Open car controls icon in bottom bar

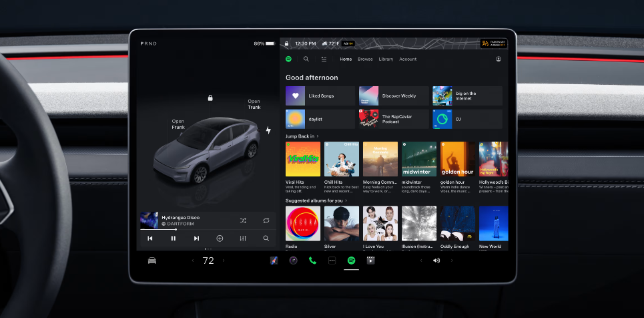[152, 261]
